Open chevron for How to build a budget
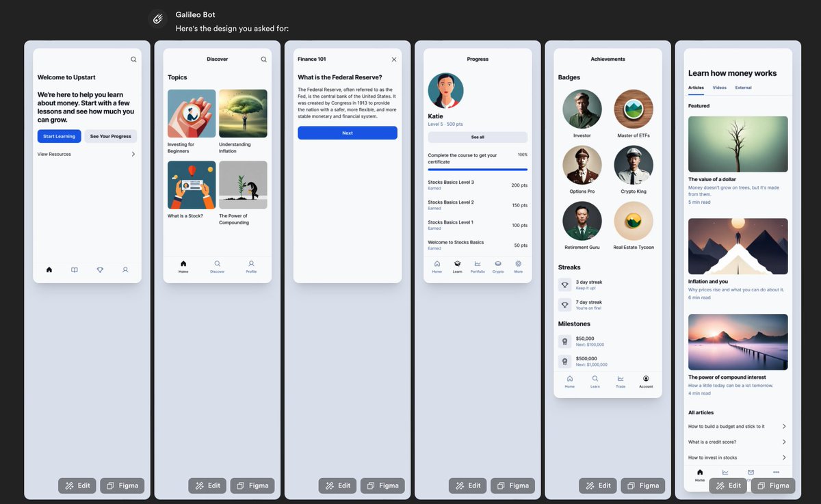The width and height of the screenshot is (821, 504). click(784, 426)
